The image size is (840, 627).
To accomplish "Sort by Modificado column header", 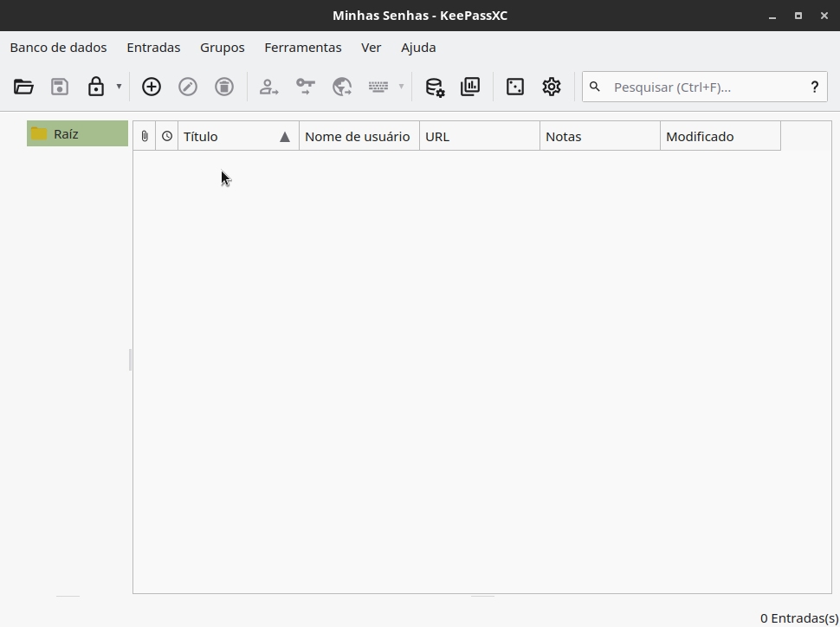I will point(720,136).
